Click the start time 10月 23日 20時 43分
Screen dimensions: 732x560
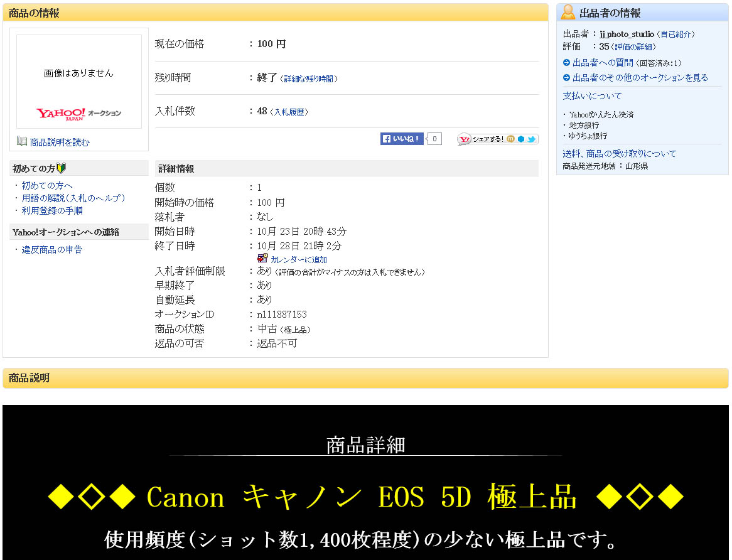tap(301, 232)
